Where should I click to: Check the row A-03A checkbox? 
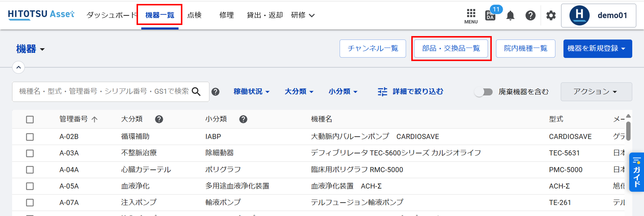(30, 153)
